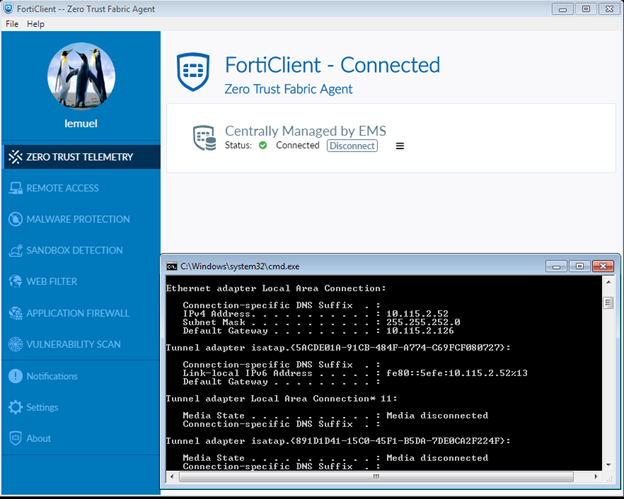The width and height of the screenshot is (624, 499).
Task: Click the Application Firewall icon
Action: tap(16, 313)
